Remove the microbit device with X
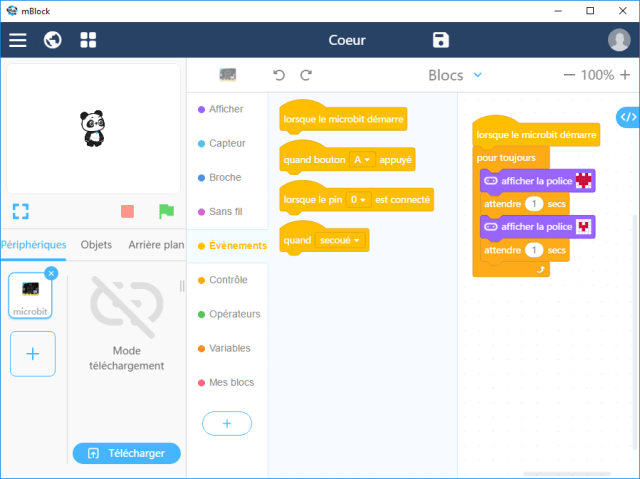Image resolution: width=640 pixels, height=479 pixels. pyautogui.click(x=52, y=273)
